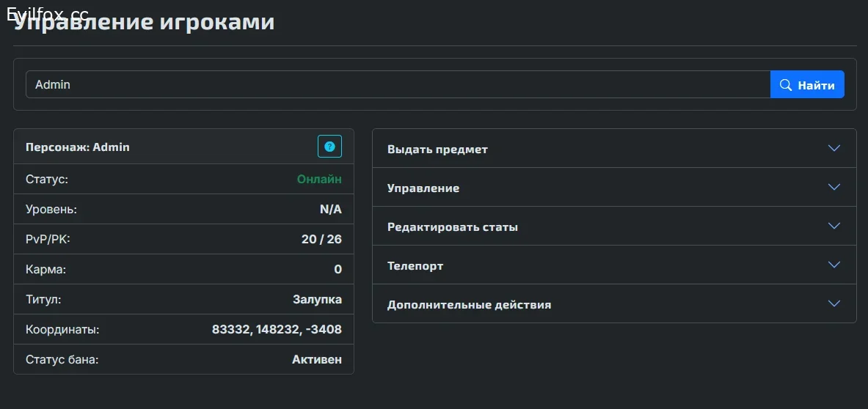Focus the player search field containing Admin

398,84
